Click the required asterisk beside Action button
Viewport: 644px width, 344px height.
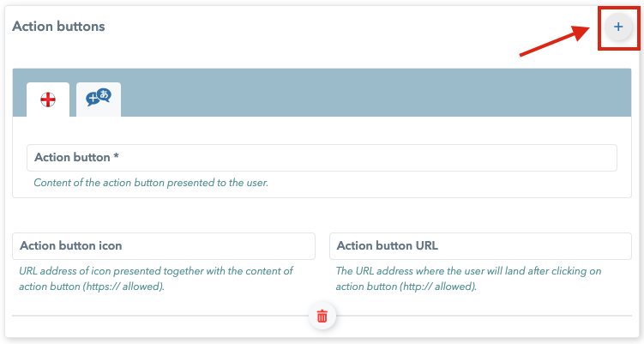point(117,156)
